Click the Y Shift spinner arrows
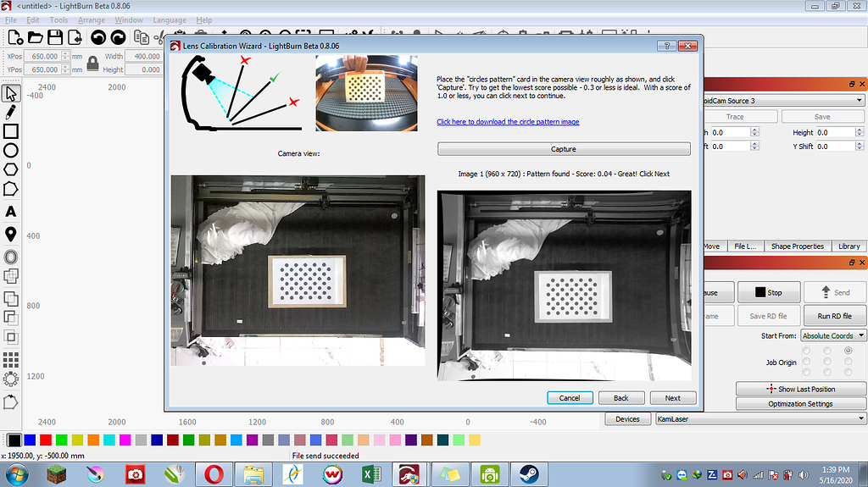 (860, 146)
